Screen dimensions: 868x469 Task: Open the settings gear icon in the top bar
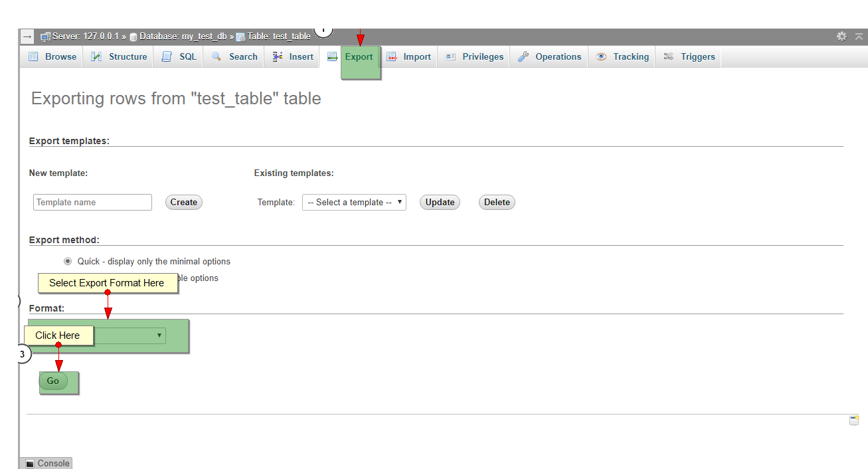tap(841, 37)
